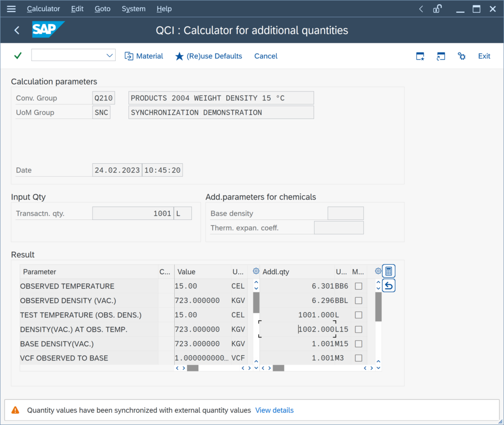Open the View details link

pos(274,410)
